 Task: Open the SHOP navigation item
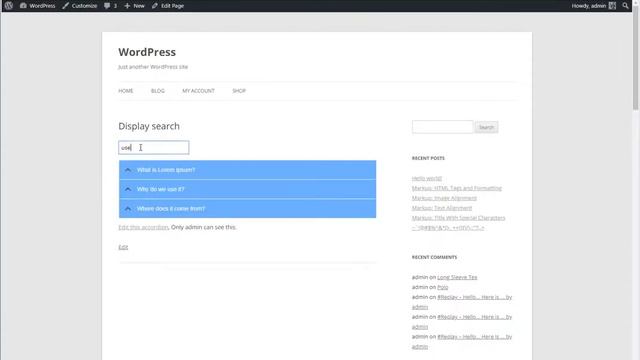239,91
